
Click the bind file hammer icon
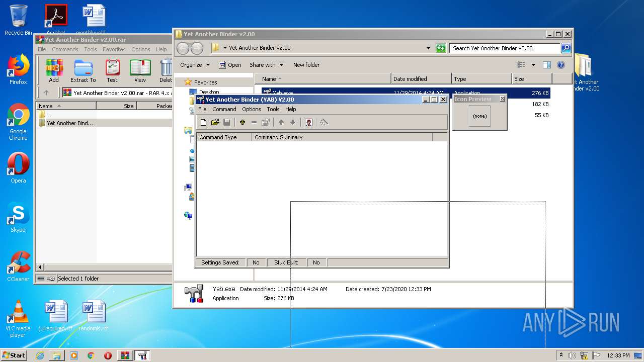tap(324, 122)
